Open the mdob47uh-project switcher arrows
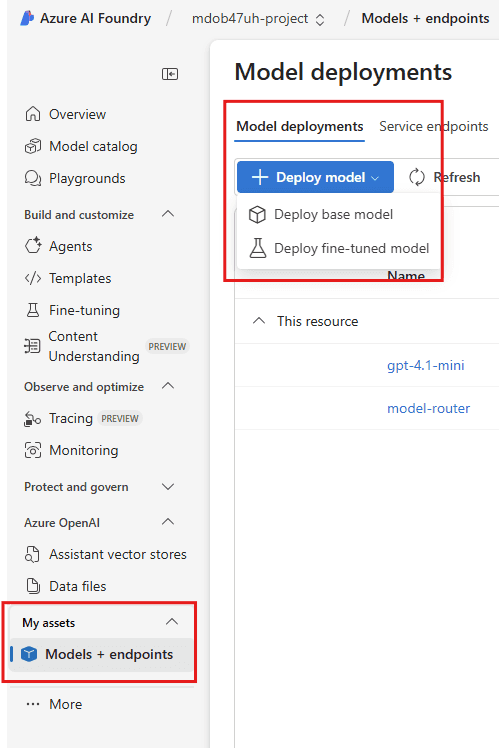The image size is (499, 748). click(x=320, y=20)
